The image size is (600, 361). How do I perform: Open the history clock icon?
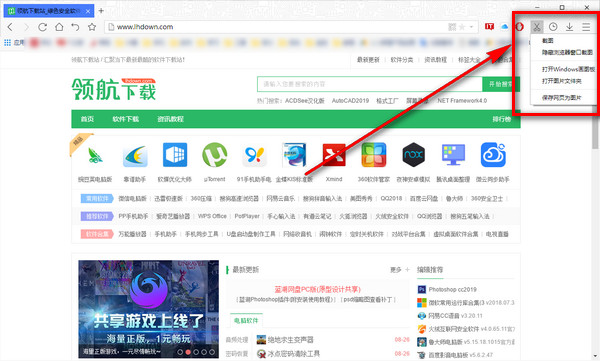point(553,27)
